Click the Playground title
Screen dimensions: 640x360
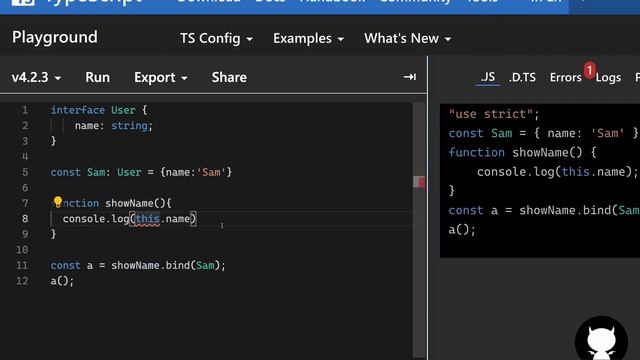coord(55,37)
